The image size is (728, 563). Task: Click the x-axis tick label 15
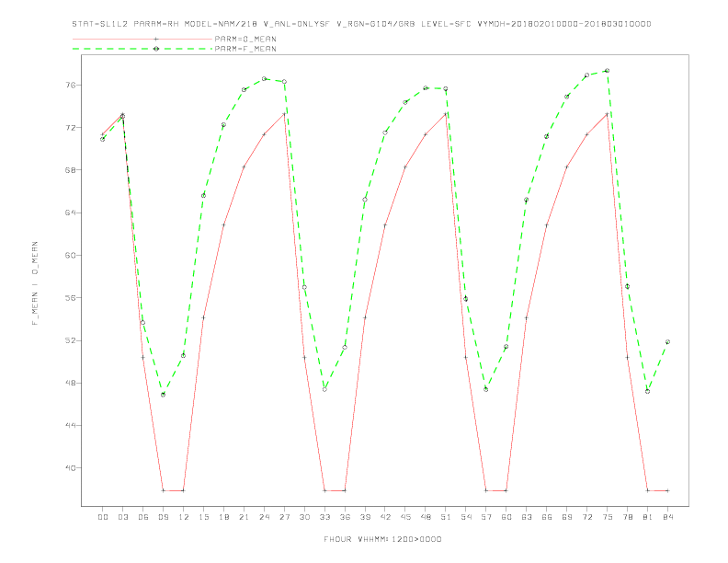[203, 517]
